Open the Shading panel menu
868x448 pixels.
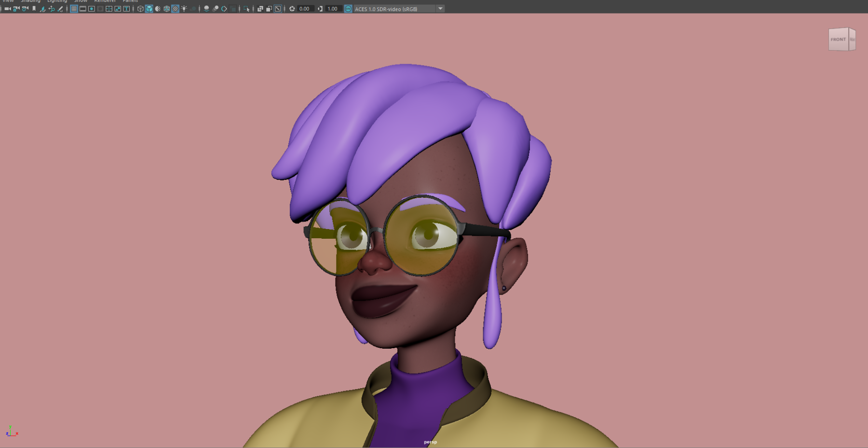(x=30, y=1)
